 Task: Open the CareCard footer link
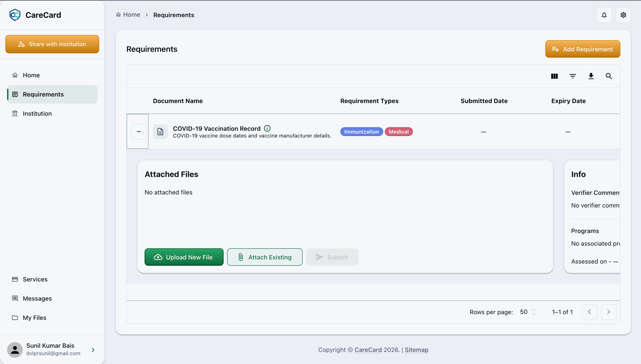click(x=368, y=350)
